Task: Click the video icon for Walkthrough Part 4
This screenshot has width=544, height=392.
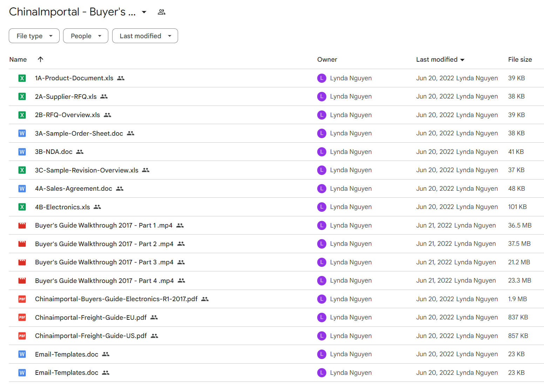Action: pyautogui.click(x=22, y=281)
